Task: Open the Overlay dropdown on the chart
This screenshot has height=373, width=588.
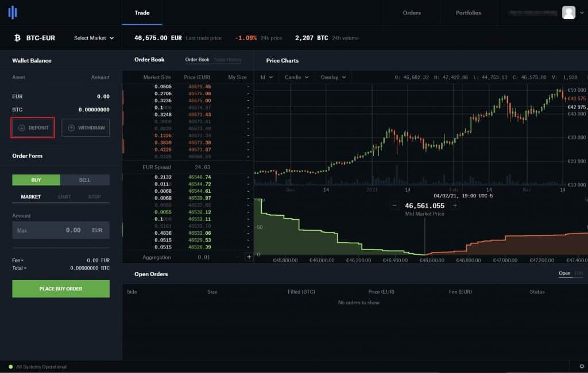Action: coord(333,77)
